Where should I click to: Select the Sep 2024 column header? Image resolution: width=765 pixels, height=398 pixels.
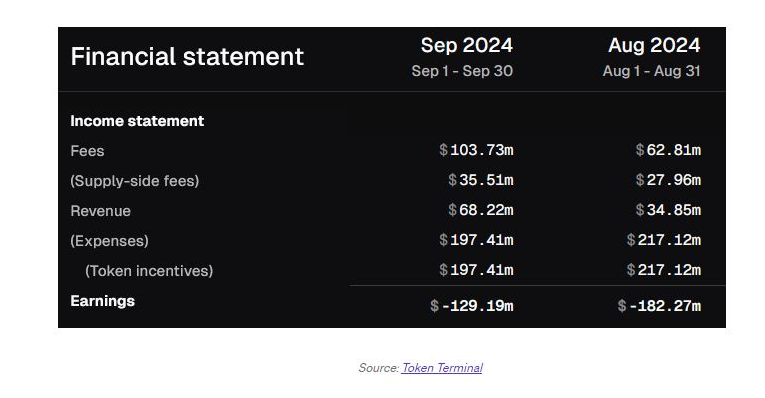tap(466, 45)
